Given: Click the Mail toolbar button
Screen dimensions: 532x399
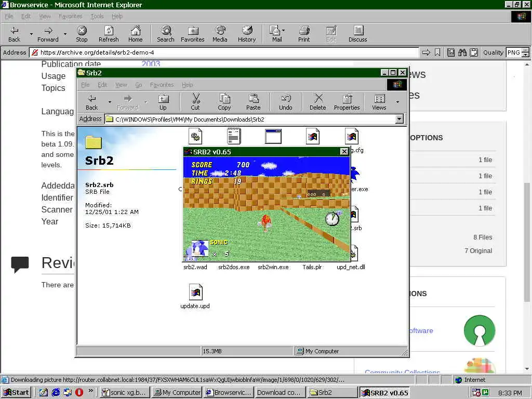Looking at the screenshot, I should (x=275, y=34).
